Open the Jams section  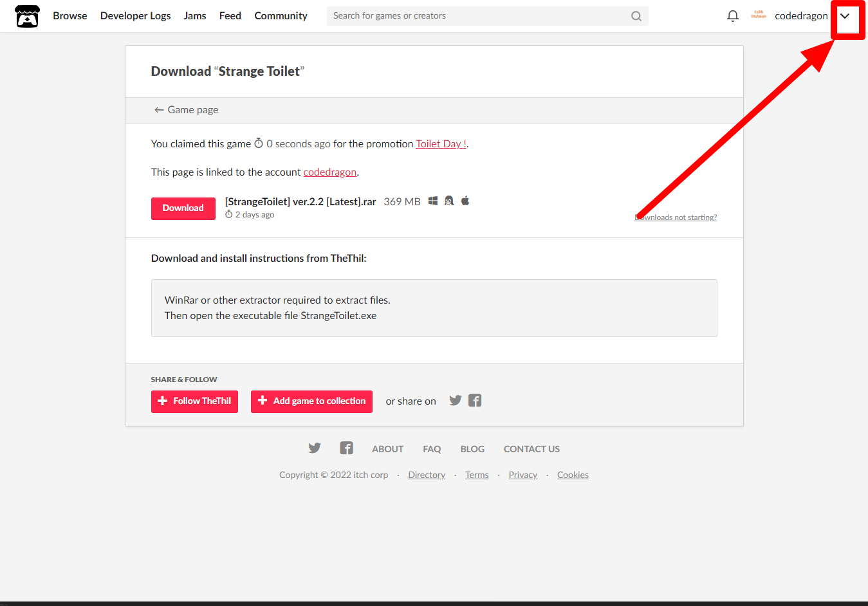(x=195, y=16)
